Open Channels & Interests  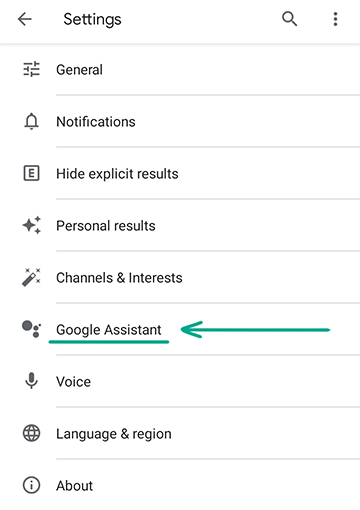click(180, 277)
